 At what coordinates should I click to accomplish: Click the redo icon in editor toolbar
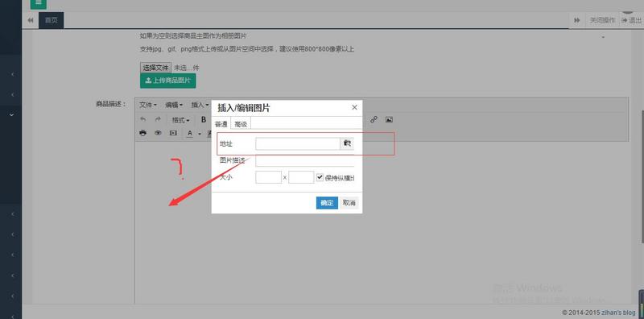(158, 119)
